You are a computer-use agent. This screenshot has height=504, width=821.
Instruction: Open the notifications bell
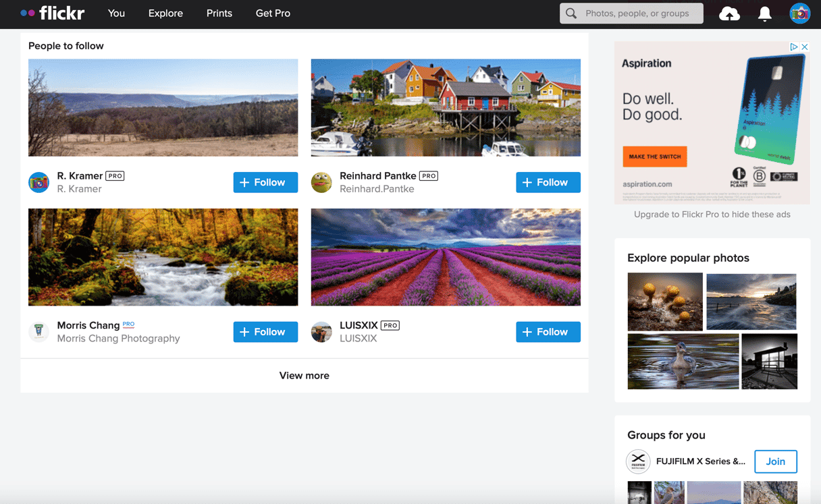[x=765, y=13]
